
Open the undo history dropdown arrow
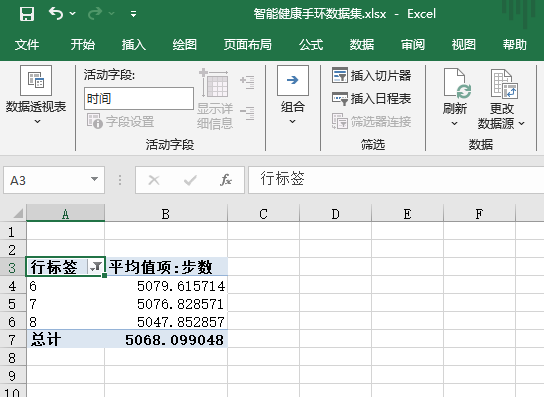point(73,14)
